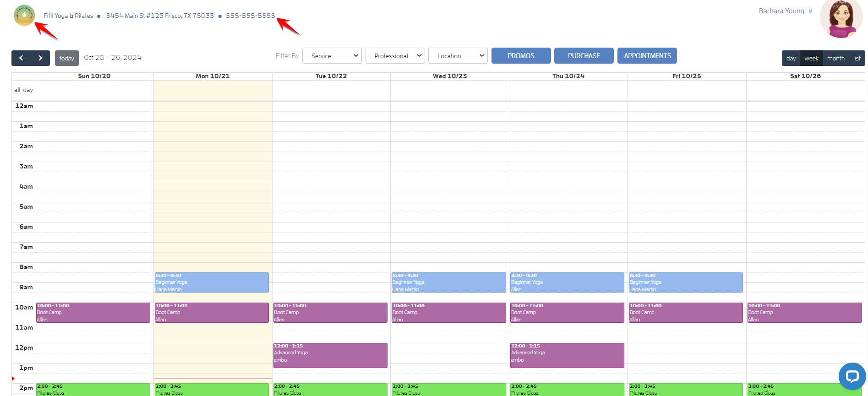Open the Location filter dropdown
The image size is (868, 396).
point(458,56)
